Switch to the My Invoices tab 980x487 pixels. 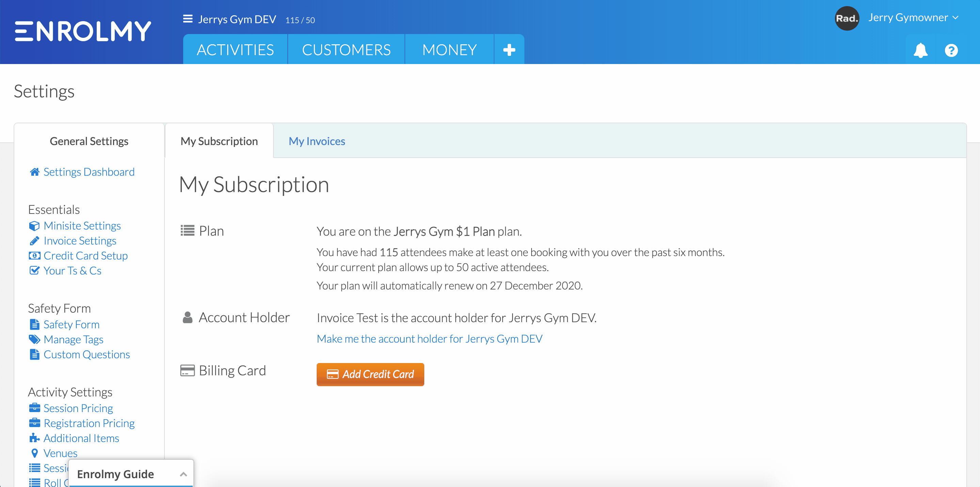click(x=317, y=141)
